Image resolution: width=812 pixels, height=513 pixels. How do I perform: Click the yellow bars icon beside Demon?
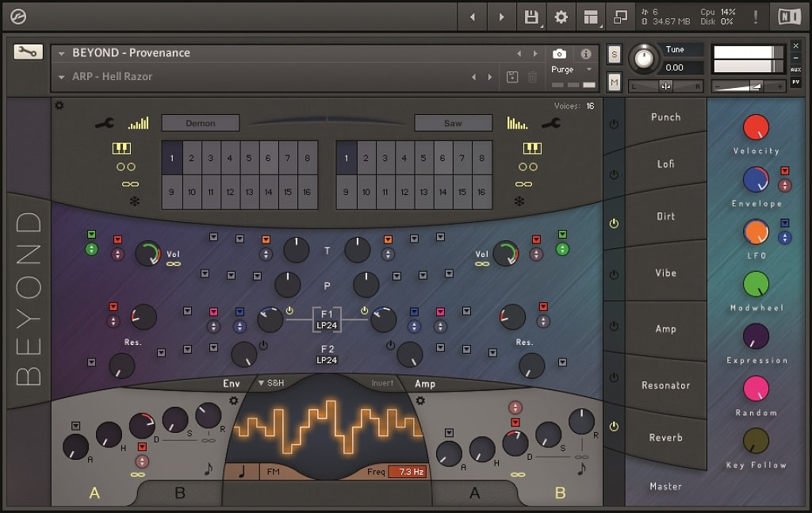coord(138,123)
